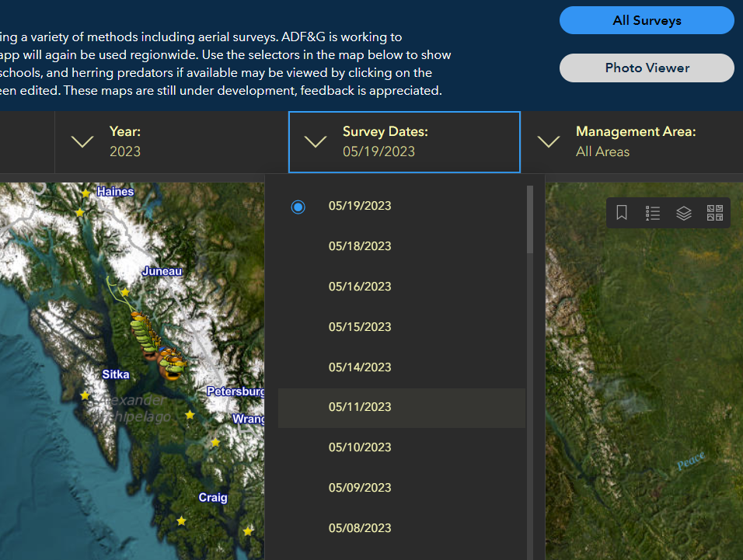Show the map legend icon
Image resolution: width=743 pixels, height=560 pixels.
pyautogui.click(x=653, y=213)
